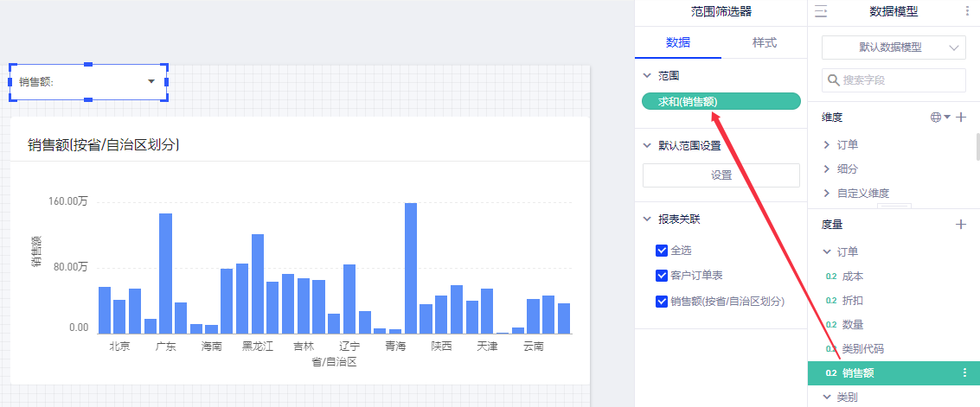The height and width of the screenshot is (407, 980).
Task: Expand the 细分 dimension group
Action: click(x=827, y=169)
